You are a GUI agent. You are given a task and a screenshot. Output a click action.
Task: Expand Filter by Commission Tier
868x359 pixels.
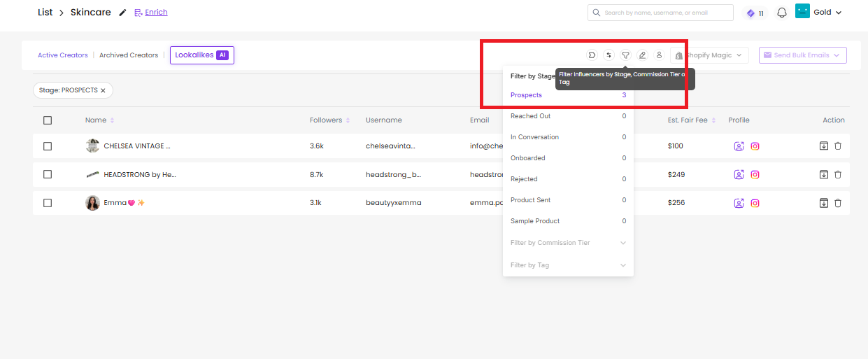(x=568, y=243)
